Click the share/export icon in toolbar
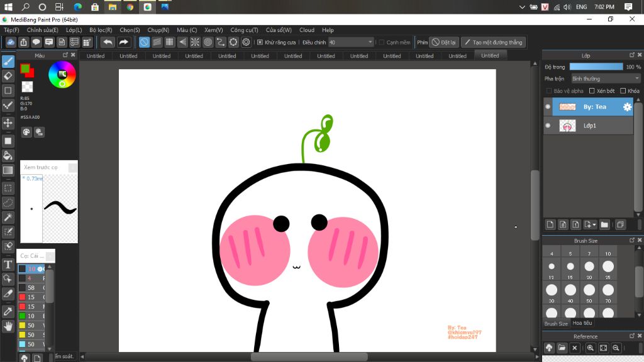The width and height of the screenshot is (644, 362). coord(23,42)
